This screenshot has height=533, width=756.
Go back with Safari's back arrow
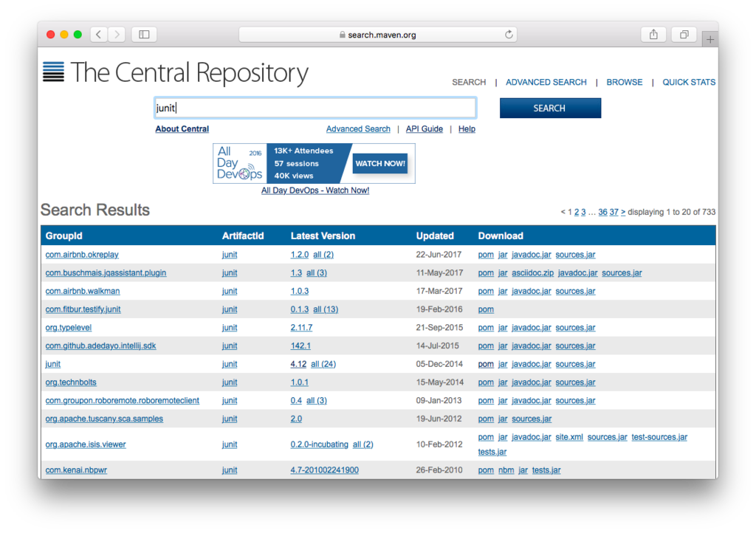[99, 34]
